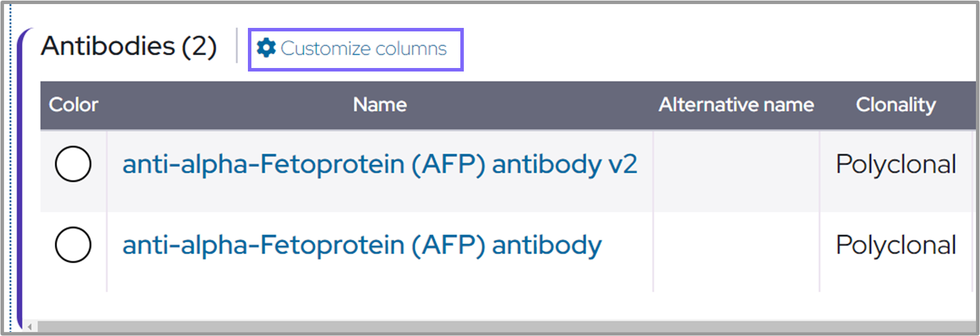980x336 pixels.
Task: Click the Antibodies (2) section heading
Action: coord(129,46)
